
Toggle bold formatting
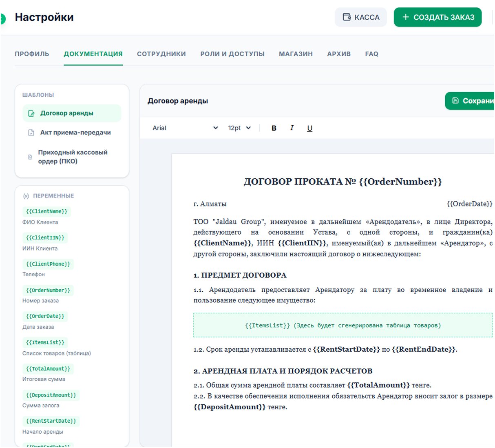(274, 128)
